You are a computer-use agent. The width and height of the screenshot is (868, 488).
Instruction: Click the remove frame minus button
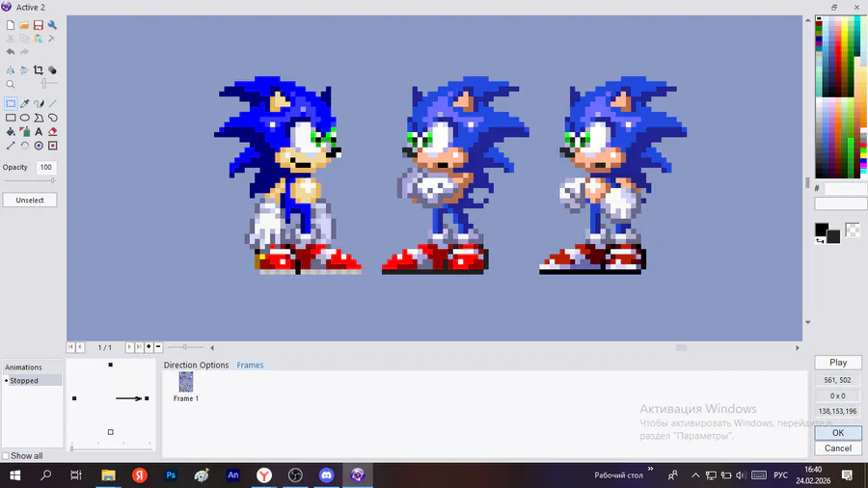tap(158, 347)
